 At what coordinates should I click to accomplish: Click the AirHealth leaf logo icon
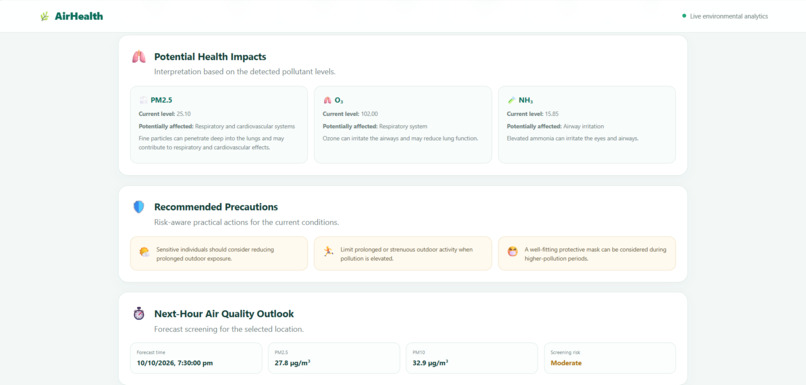click(x=44, y=16)
